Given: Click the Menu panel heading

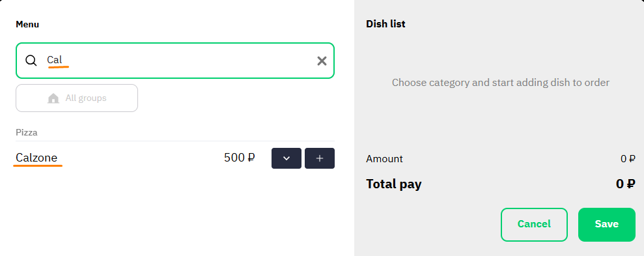Looking at the screenshot, I should [x=27, y=24].
